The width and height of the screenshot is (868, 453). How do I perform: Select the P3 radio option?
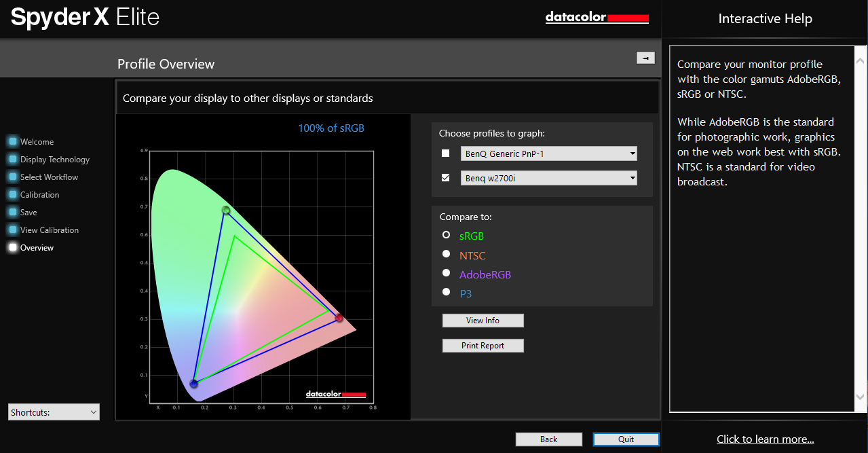[446, 292]
